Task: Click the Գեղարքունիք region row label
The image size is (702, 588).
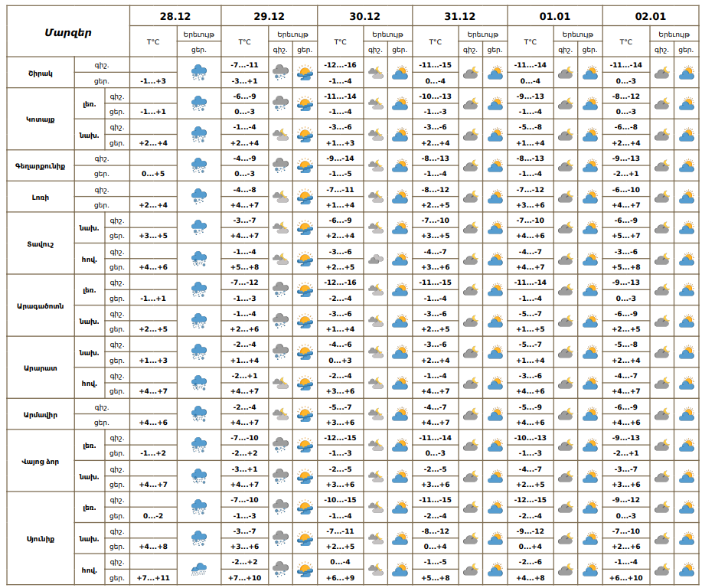Action: (x=41, y=166)
